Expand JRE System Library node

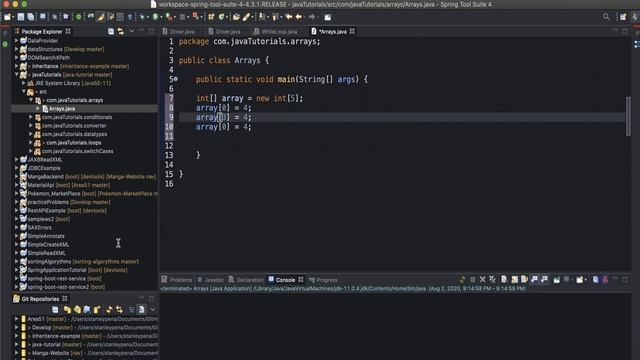[x=24, y=83]
